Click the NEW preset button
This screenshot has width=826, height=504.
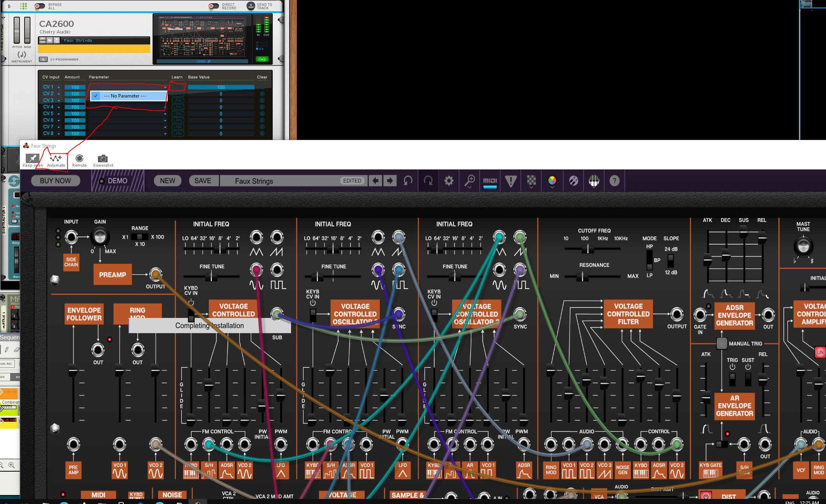[x=167, y=181]
